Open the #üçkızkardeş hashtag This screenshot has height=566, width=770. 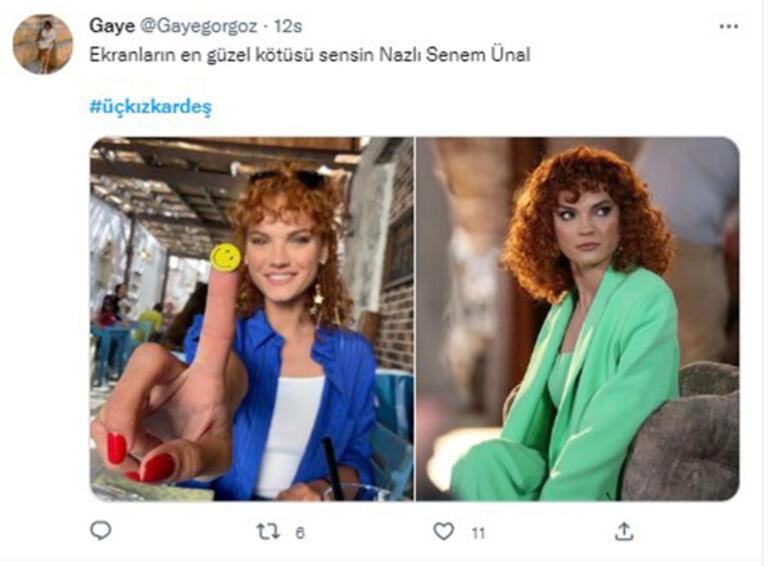pos(150,106)
